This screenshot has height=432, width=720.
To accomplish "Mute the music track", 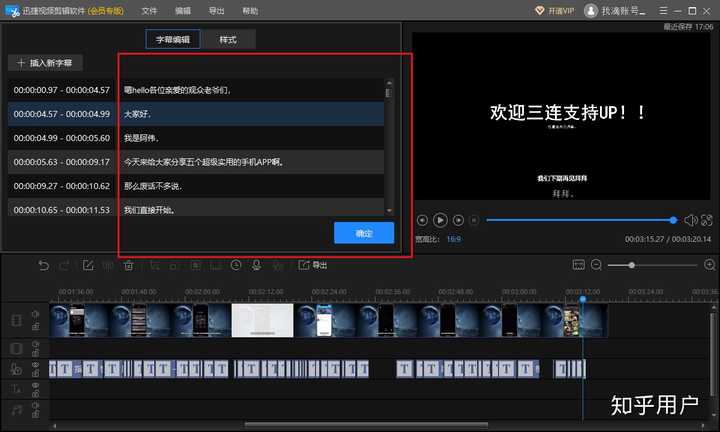I will click(35, 405).
